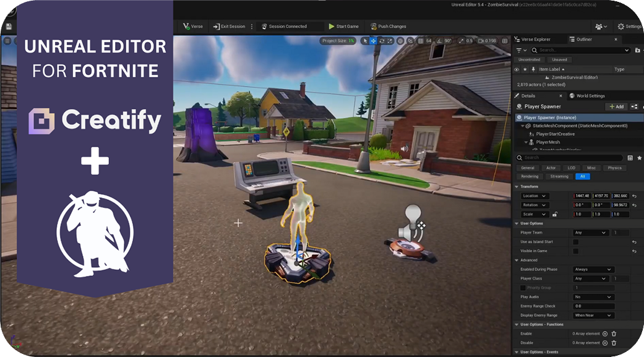Toggle the Unsaved filter chip
Screen dimensions: 644x357
click(x=559, y=59)
